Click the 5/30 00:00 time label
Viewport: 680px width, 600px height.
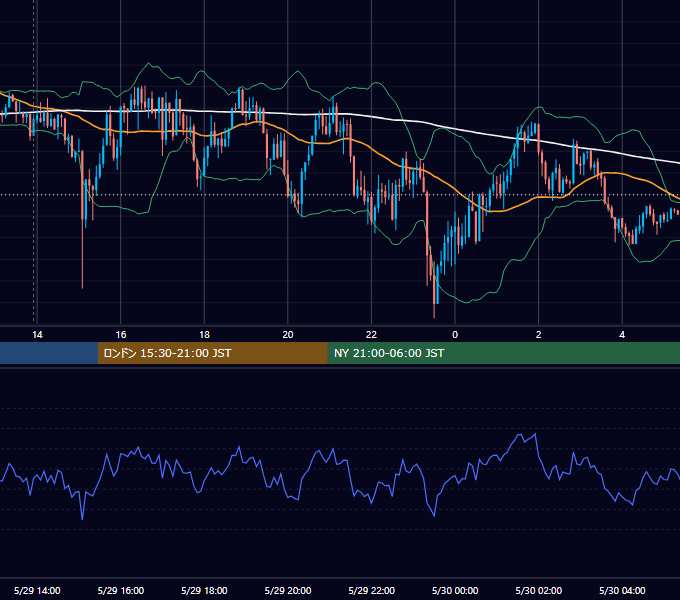pos(455,590)
